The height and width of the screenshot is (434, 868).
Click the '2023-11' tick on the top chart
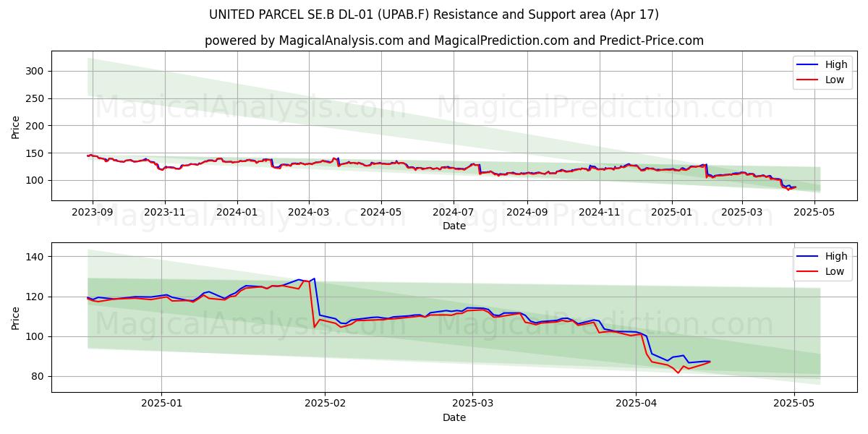point(164,213)
